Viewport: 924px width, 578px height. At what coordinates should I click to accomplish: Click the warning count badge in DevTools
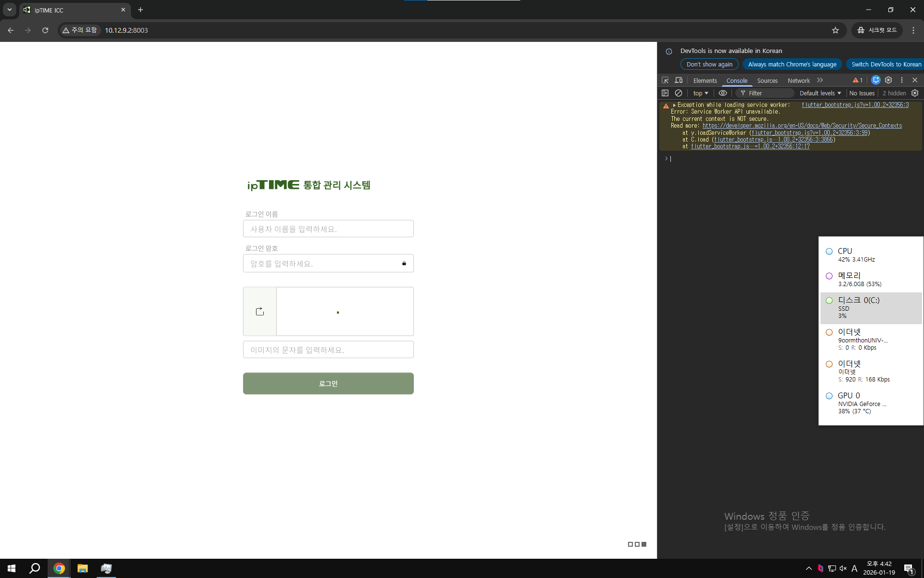(858, 80)
